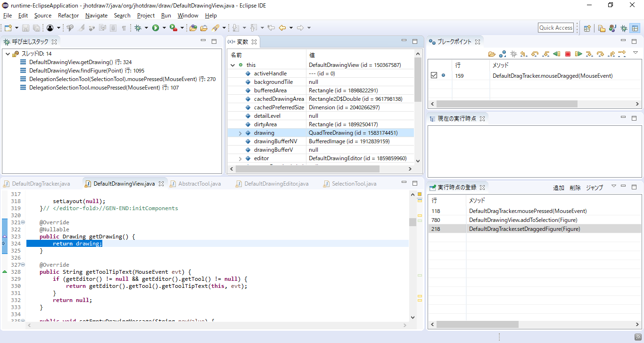Click the resume forward green arrow icon
The image size is (644, 343).
click(578, 54)
